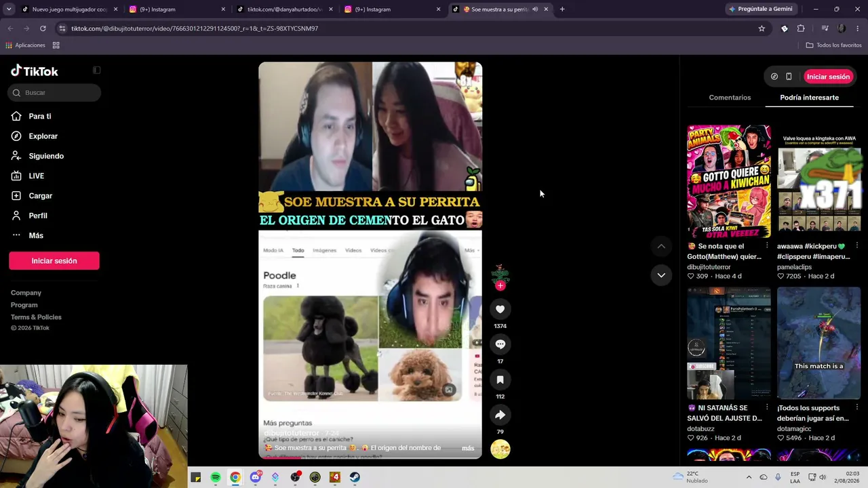The height and width of the screenshot is (488, 868).
Task: Open Discord from the taskbar
Action: 255,477
